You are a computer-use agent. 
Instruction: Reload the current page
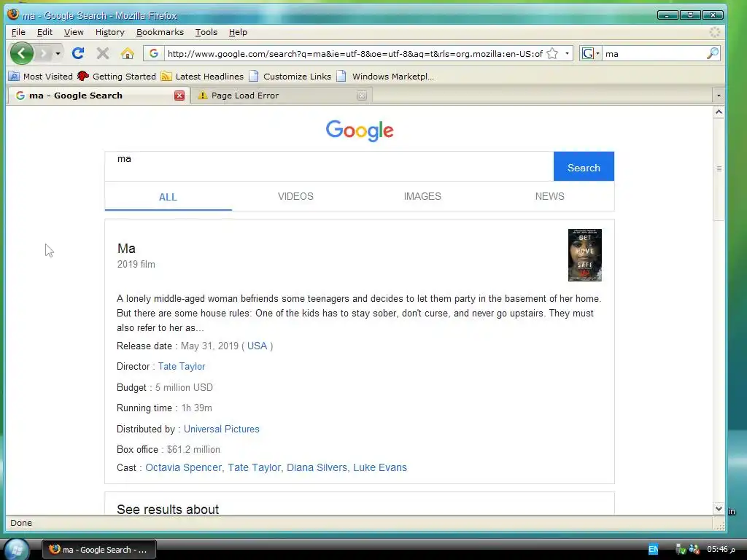[78, 53]
